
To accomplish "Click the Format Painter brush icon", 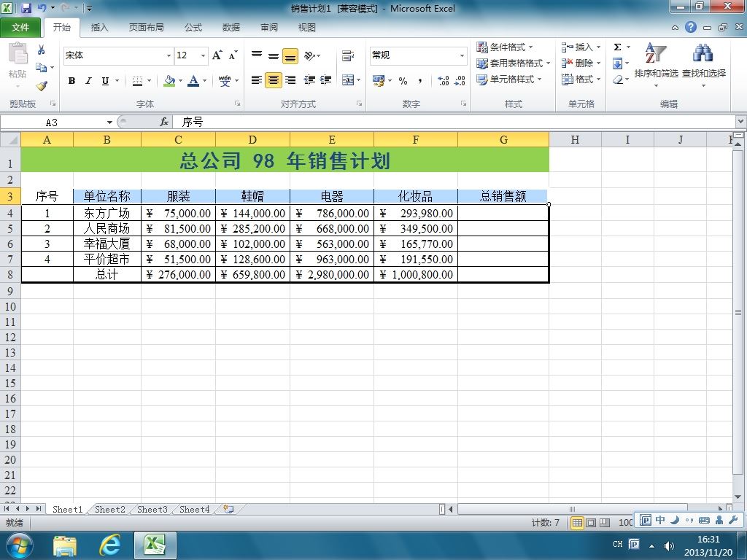I will point(42,86).
